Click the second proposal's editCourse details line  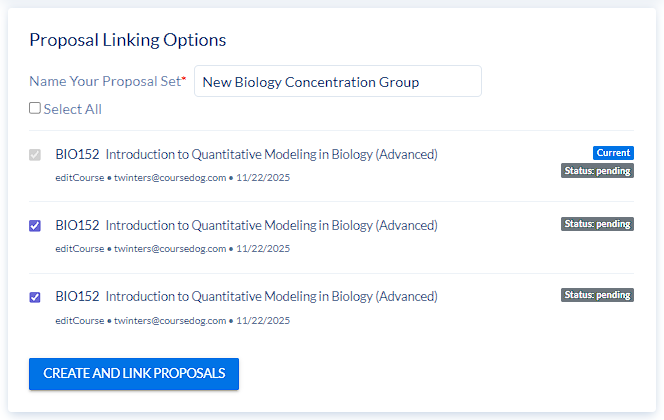(173, 249)
